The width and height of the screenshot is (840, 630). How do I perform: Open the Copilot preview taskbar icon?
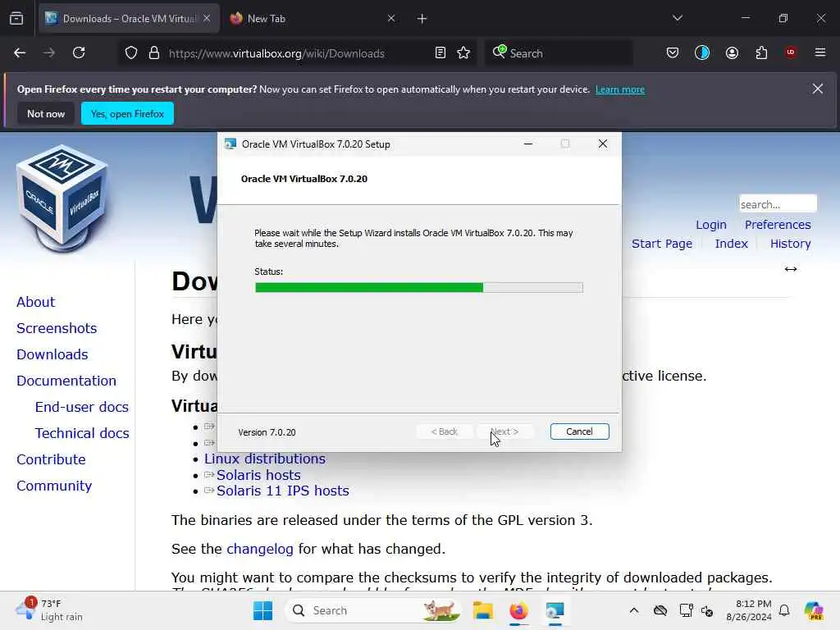pos(814,610)
